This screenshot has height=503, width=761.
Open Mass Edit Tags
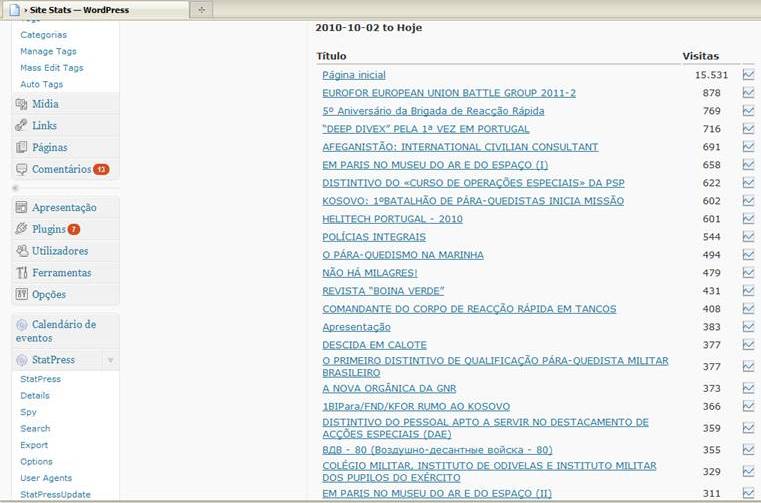tap(52, 68)
